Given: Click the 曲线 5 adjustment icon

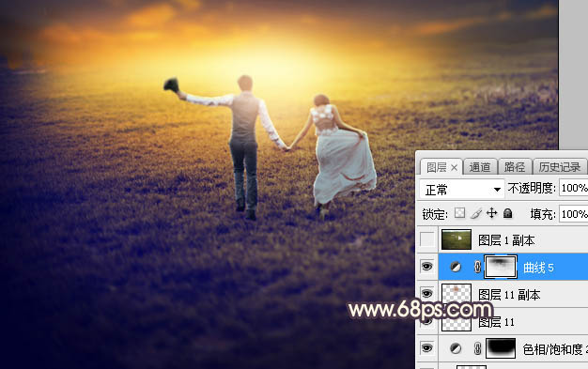Looking at the screenshot, I should click(456, 267).
